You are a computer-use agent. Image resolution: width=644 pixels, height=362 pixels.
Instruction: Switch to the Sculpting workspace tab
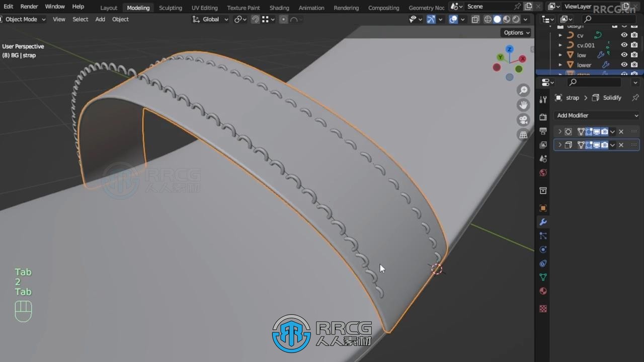click(x=171, y=8)
